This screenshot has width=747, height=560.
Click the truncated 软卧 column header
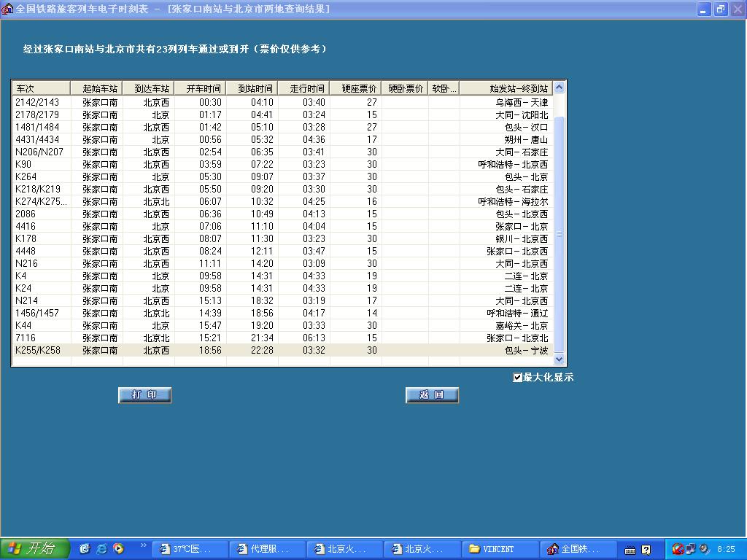point(444,88)
